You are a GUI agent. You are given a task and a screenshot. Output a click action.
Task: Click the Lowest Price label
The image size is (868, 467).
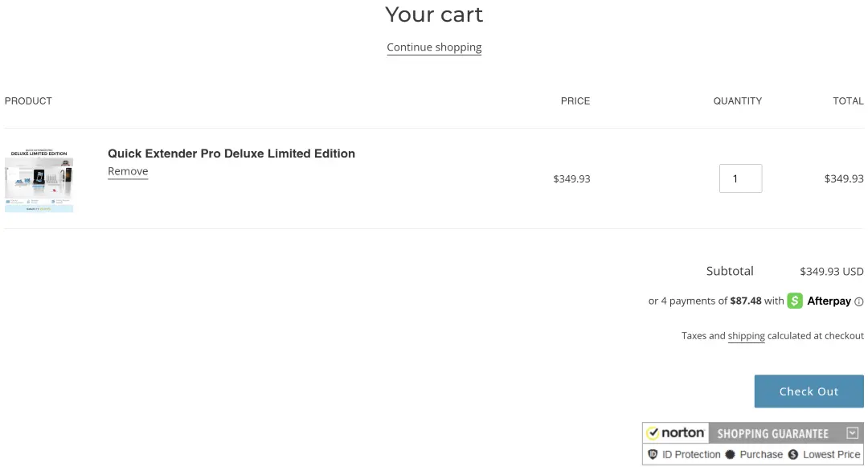point(831,455)
